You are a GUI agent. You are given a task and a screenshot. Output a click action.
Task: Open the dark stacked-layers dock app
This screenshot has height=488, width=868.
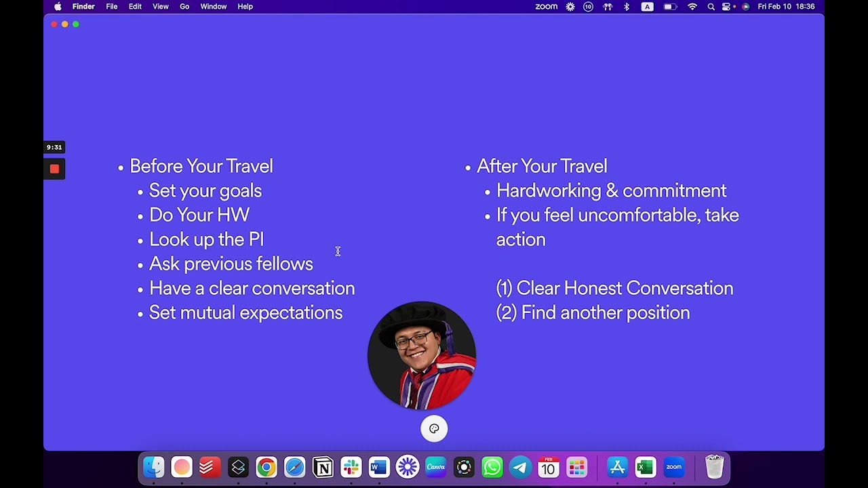[x=238, y=467]
